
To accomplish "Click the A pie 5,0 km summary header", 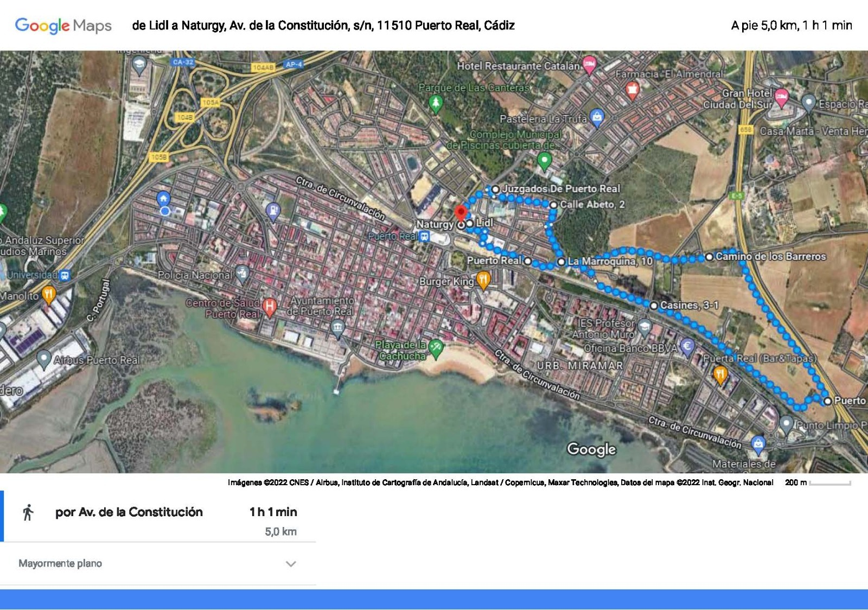I will (x=792, y=26).
